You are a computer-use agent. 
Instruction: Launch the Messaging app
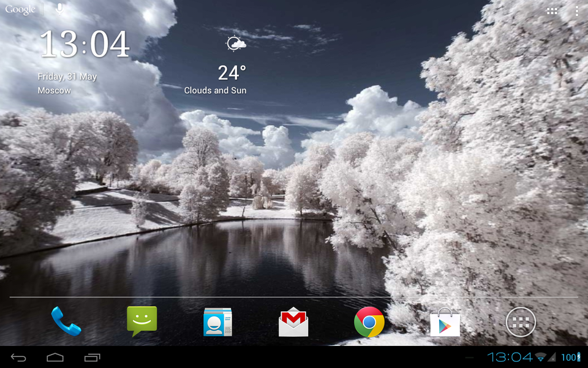(x=141, y=321)
